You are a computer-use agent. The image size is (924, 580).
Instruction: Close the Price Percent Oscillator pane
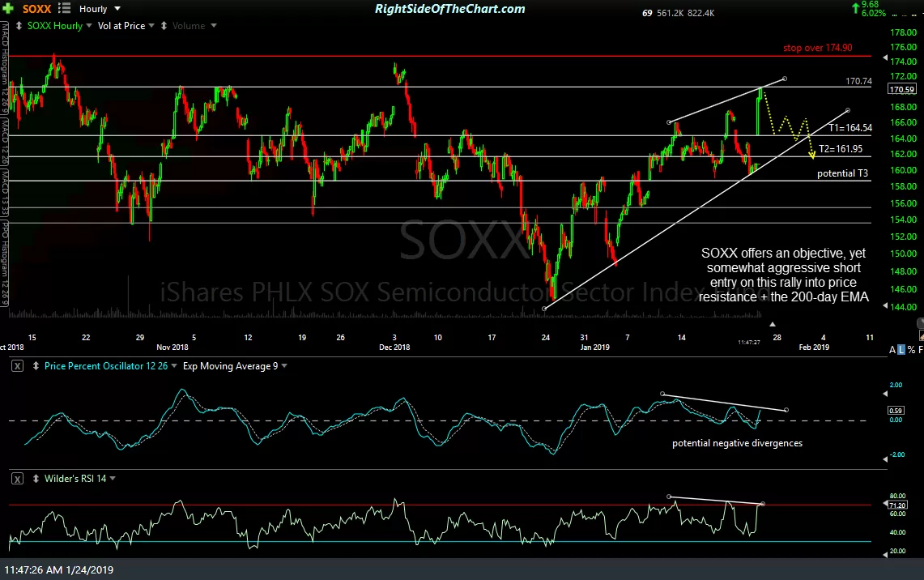pyautogui.click(x=18, y=366)
